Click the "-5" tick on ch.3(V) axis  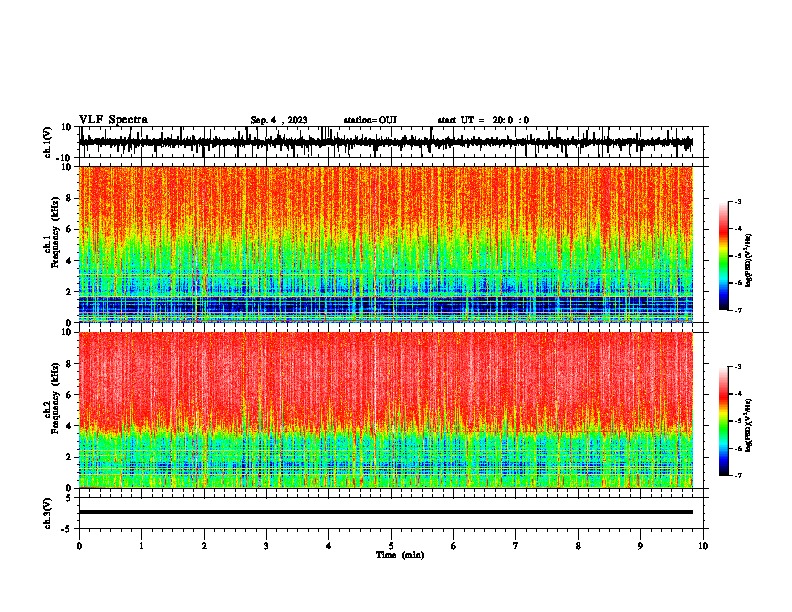(67, 529)
